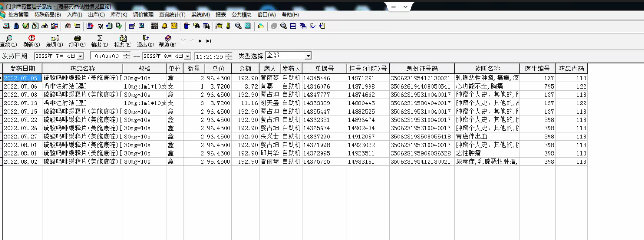Click patient name 邱月华 in the table
This screenshot has height=240, width=644.
click(269, 153)
